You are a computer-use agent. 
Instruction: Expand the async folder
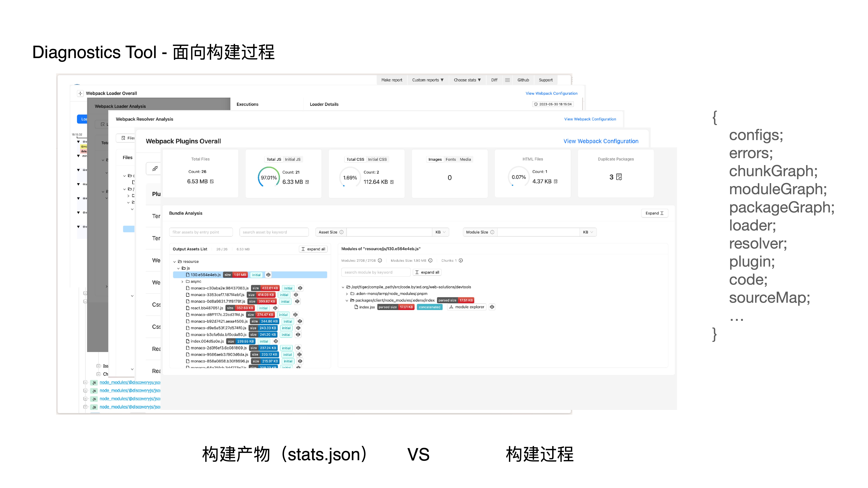[183, 282]
